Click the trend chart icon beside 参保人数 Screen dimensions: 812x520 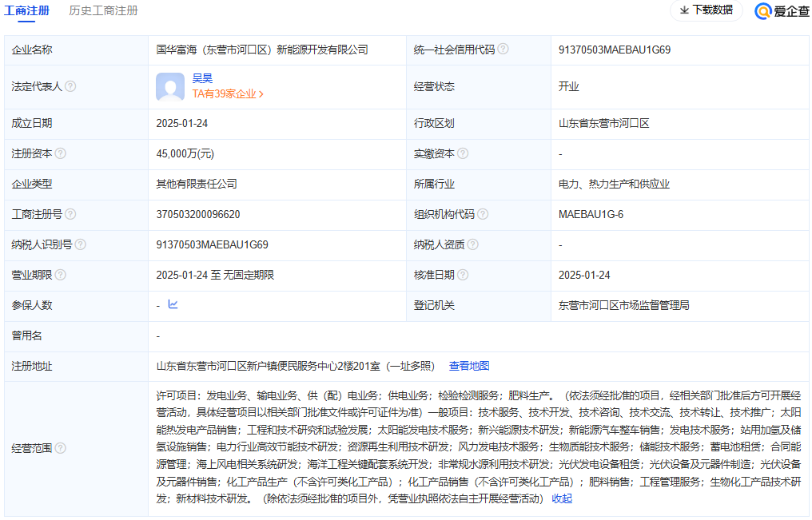point(174,304)
